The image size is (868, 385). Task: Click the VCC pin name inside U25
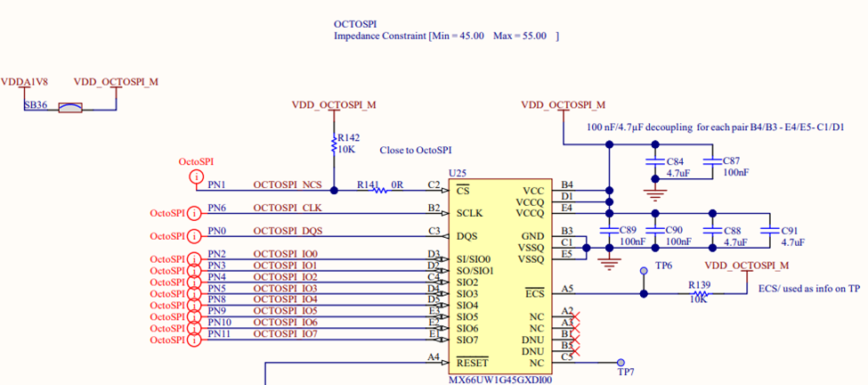click(535, 191)
